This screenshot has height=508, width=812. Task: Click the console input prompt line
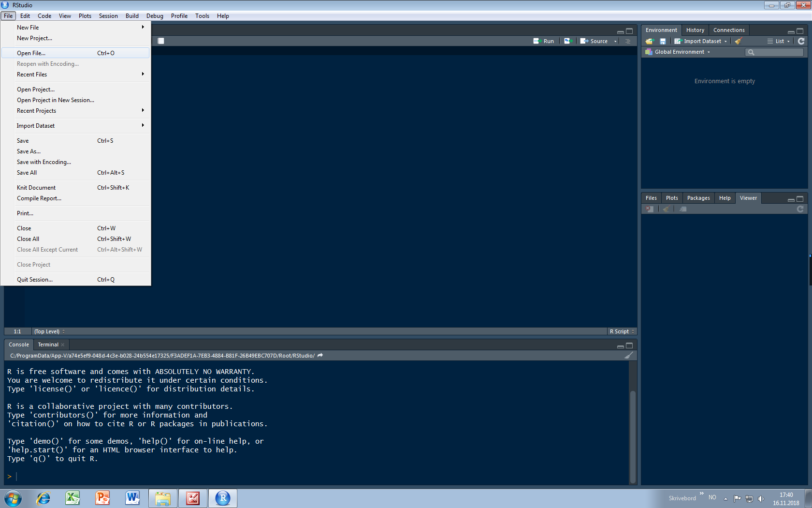point(316,477)
